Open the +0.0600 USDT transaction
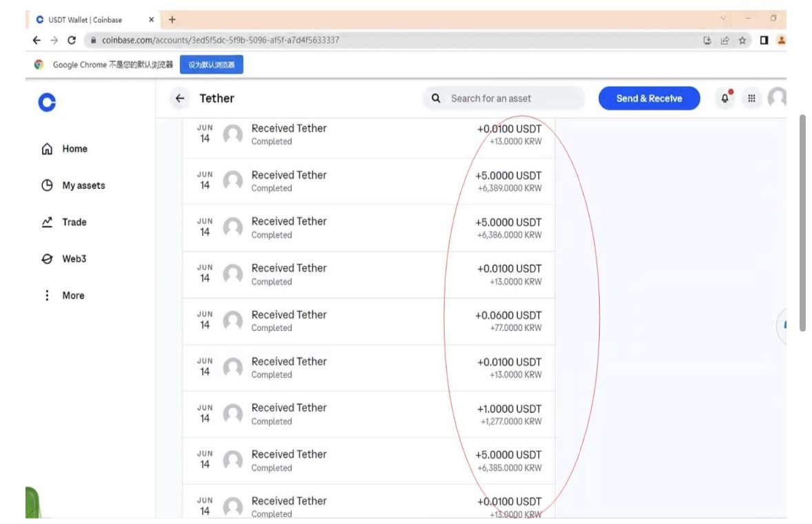Screen dimensions: 812x524 tap(369, 321)
